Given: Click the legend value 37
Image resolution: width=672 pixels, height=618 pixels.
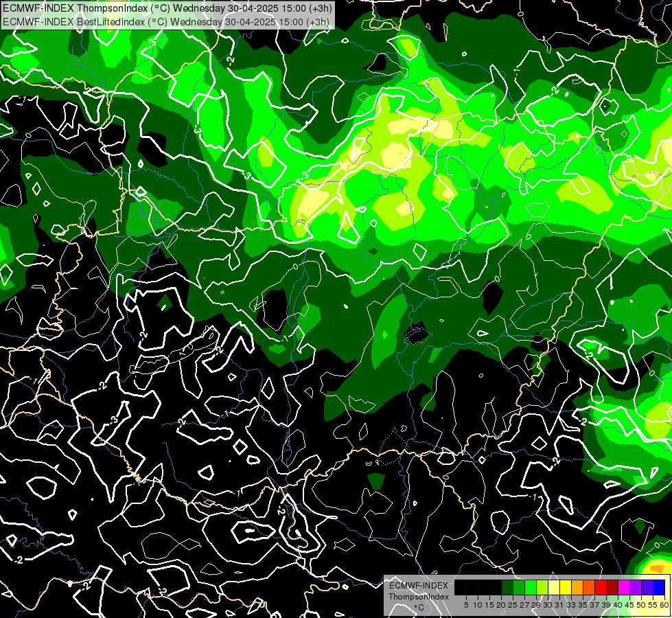Looking at the screenshot, I should pos(595,605).
